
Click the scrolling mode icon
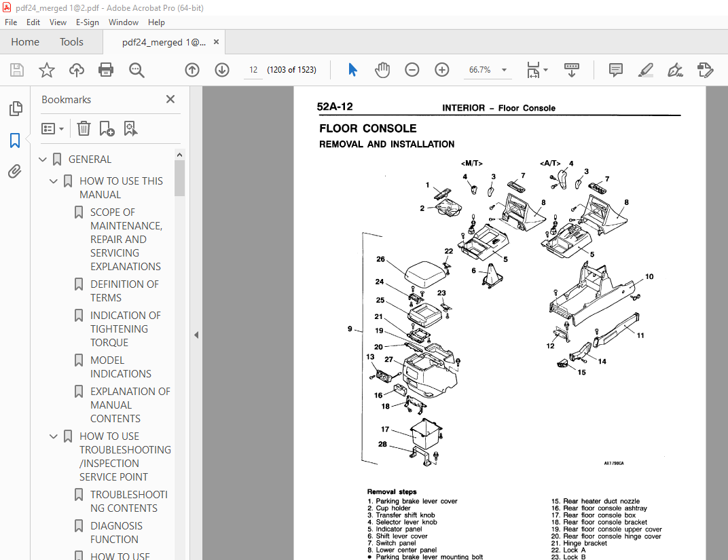tap(572, 70)
